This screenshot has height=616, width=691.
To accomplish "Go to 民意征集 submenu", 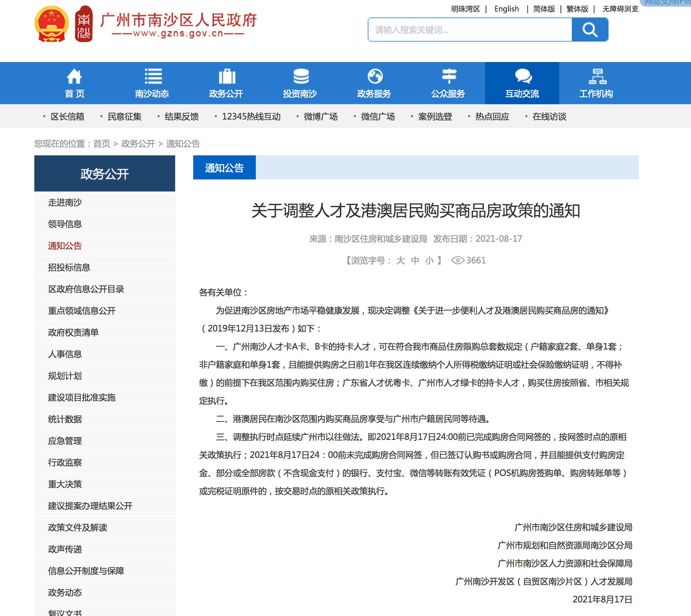I will tap(125, 117).
